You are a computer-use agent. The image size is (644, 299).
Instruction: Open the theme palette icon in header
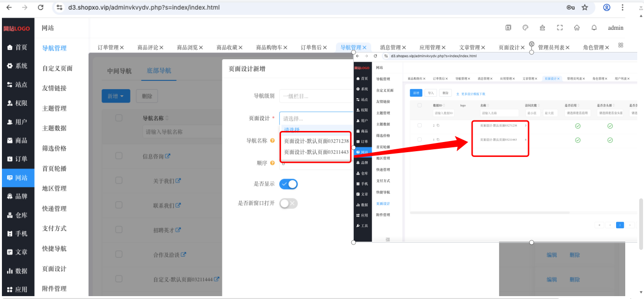pos(526,27)
